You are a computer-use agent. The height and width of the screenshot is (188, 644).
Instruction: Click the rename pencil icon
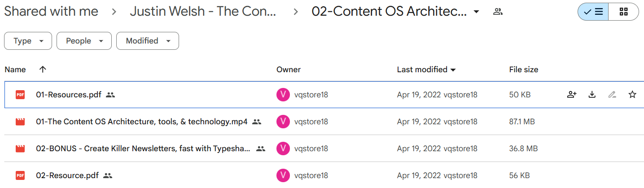pyautogui.click(x=612, y=95)
